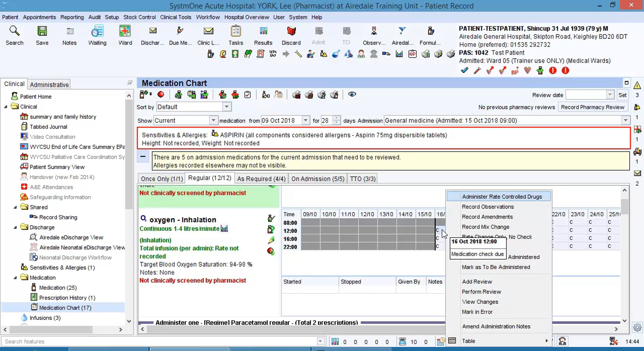Switch to the On Admission (5/5) tab
Image resolution: width=644 pixels, height=351 pixels.
pyautogui.click(x=318, y=179)
